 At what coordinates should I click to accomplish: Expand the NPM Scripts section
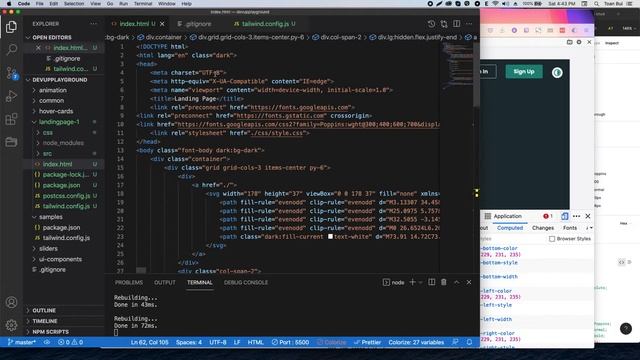pos(50,331)
